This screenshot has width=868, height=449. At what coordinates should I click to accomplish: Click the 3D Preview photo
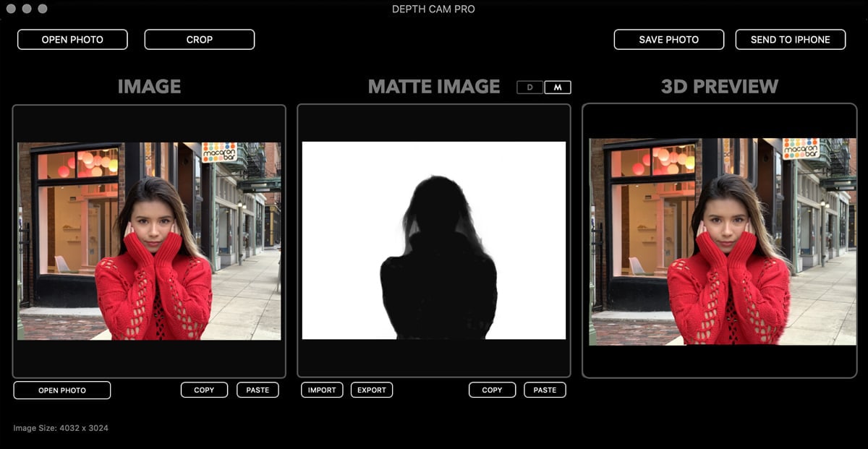click(723, 241)
